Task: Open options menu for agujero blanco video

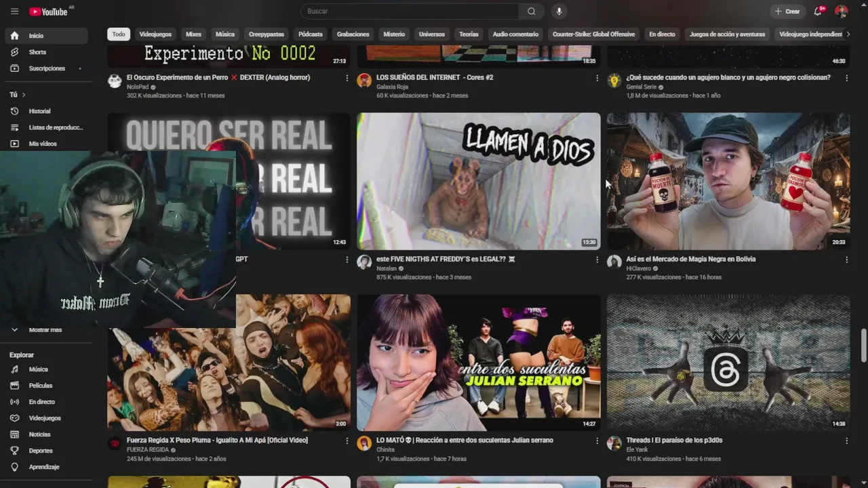Action: pyautogui.click(x=846, y=78)
